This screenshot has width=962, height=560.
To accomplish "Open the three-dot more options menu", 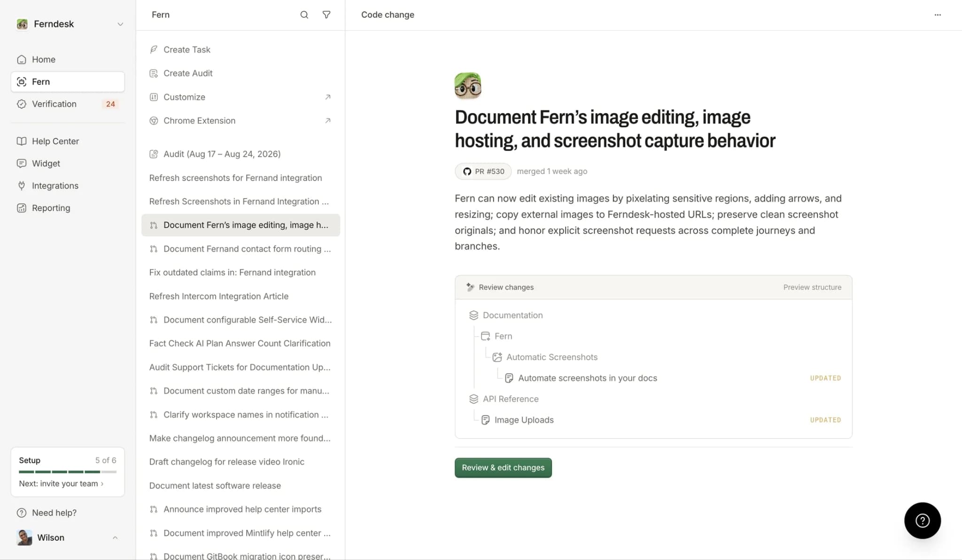I will [x=938, y=15].
